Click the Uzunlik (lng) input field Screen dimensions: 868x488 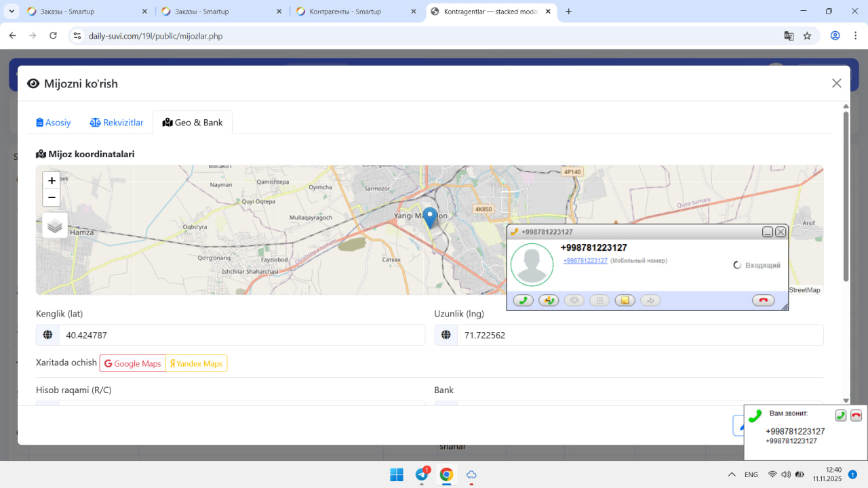(x=639, y=335)
